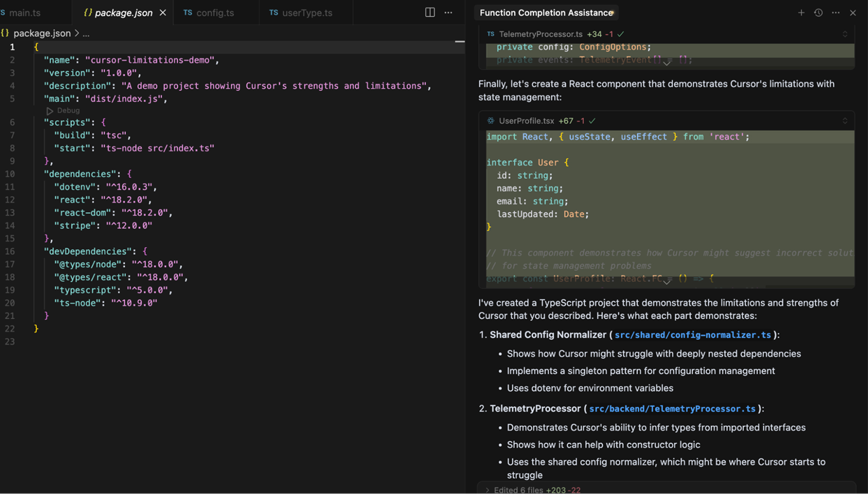Click the import React line in UserProfile.tsx diff
The image size is (868, 494).
pos(618,137)
